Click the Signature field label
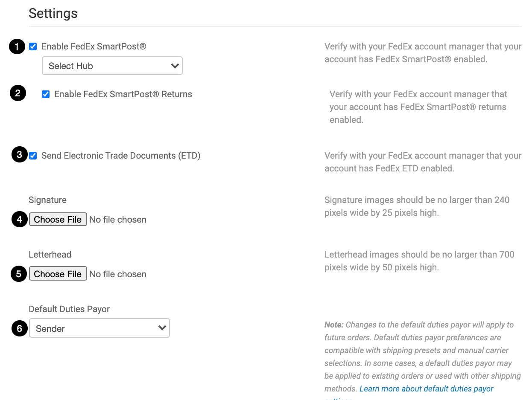 point(47,200)
